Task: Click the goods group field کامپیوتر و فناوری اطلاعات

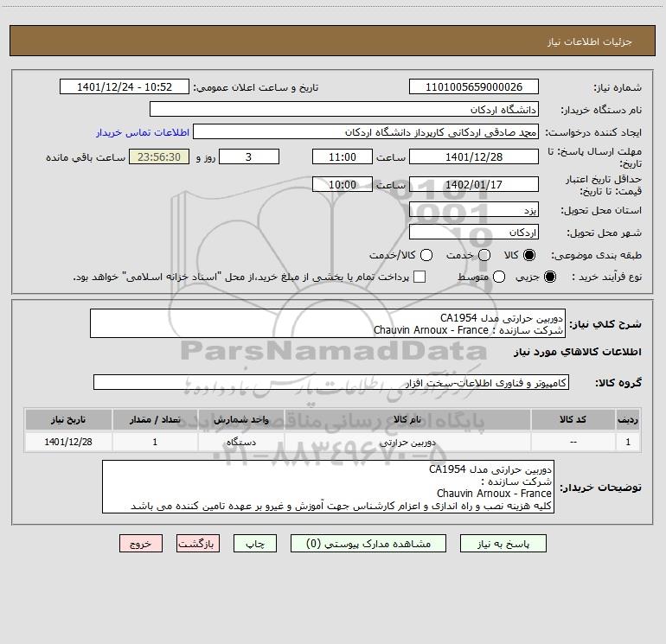Action: pos(331,382)
